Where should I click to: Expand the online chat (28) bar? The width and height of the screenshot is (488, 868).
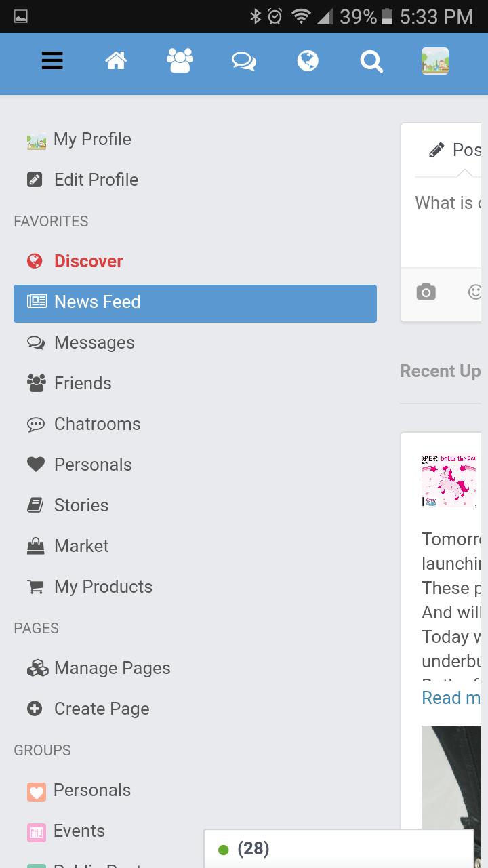338,848
